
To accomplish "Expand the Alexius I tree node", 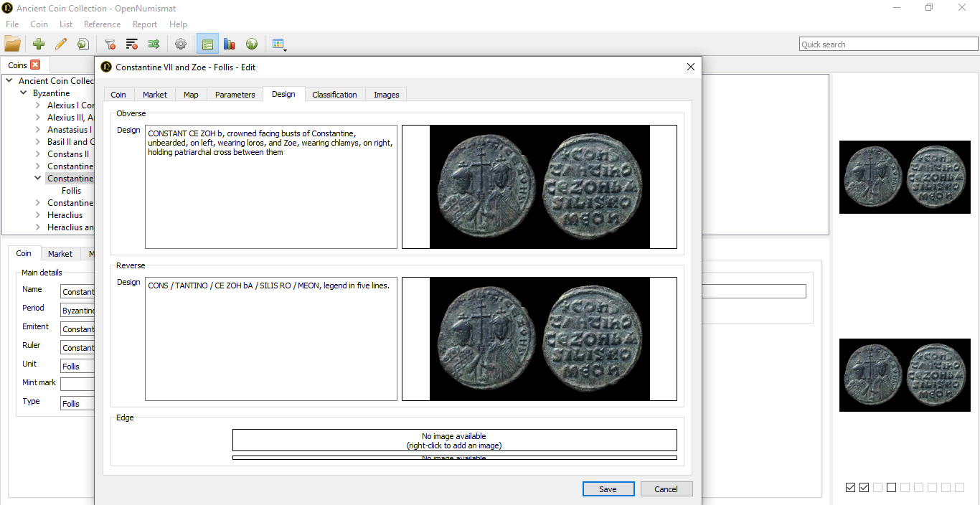I will click(38, 105).
